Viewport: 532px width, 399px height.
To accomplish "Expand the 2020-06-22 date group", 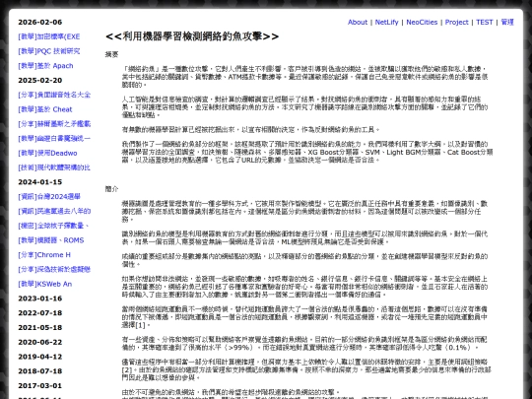I will point(40,342).
